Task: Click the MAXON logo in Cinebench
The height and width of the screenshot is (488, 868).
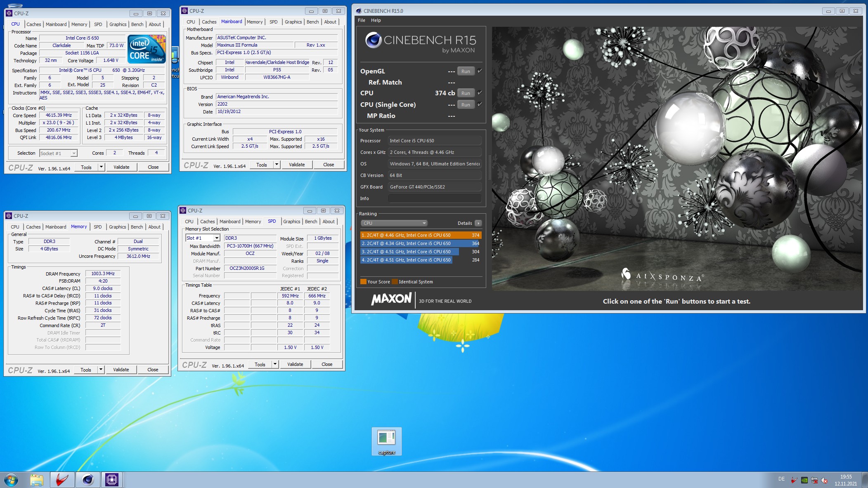Action: [x=391, y=299]
